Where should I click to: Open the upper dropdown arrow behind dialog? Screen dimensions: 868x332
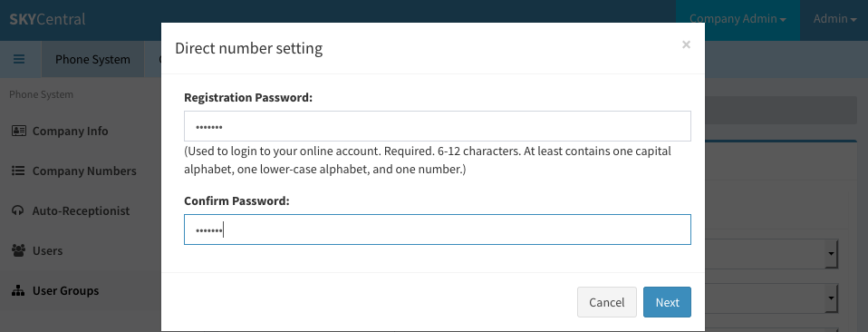[832, 254]
